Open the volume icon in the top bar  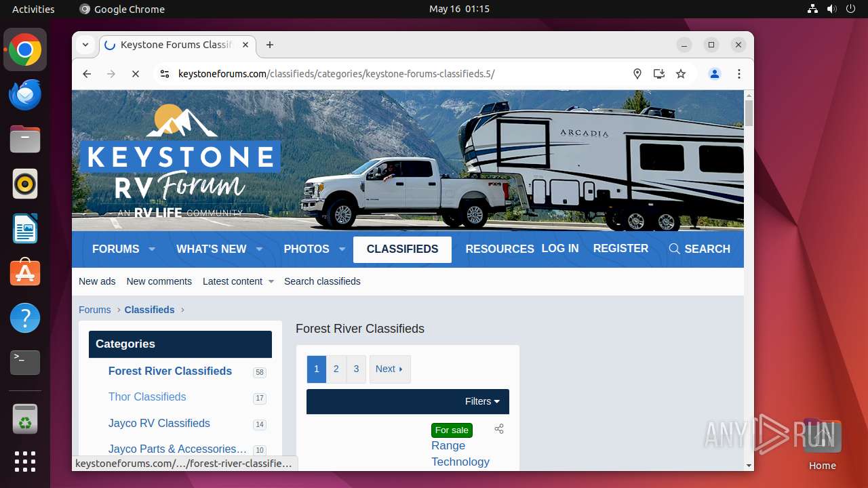(832, 9)
